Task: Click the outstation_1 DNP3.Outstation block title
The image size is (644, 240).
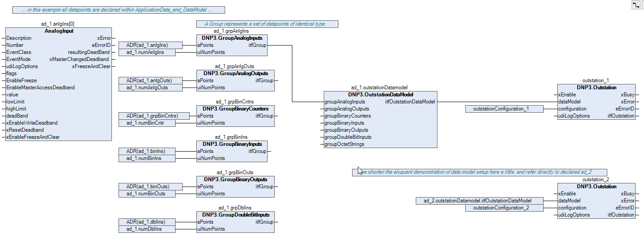Action: tap(596, 88)
